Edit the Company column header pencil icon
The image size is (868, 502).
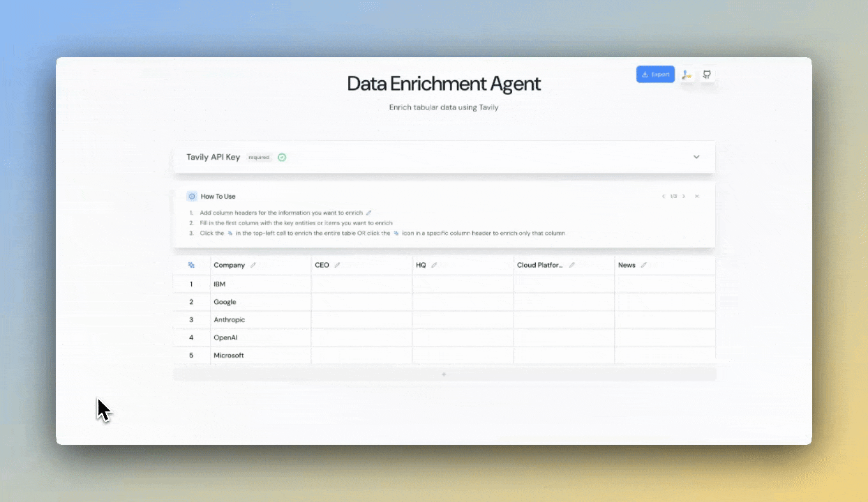tap(253, 265)
